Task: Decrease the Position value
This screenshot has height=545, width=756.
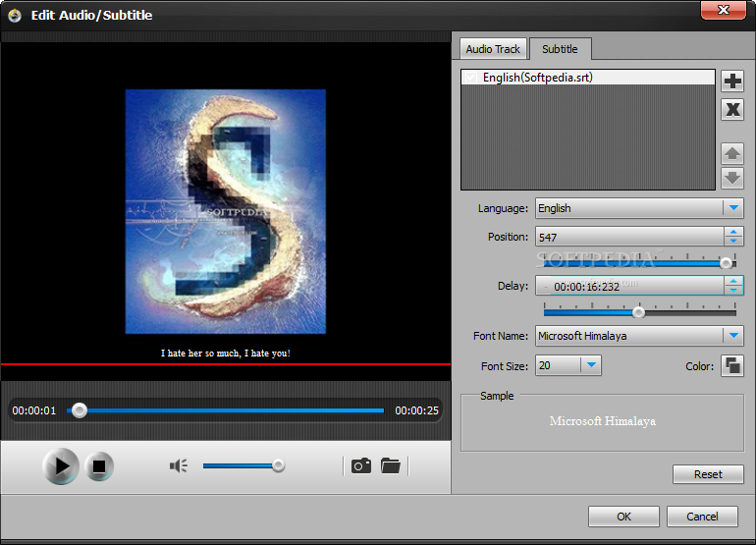Action: pos(733,241)
